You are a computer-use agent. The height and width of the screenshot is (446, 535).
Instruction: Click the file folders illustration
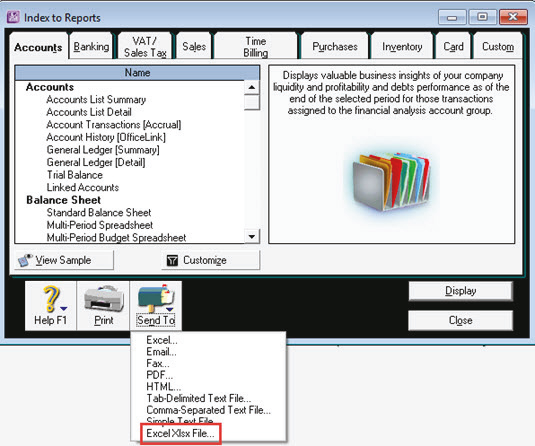pyautogui.click(x=391, y=182)
